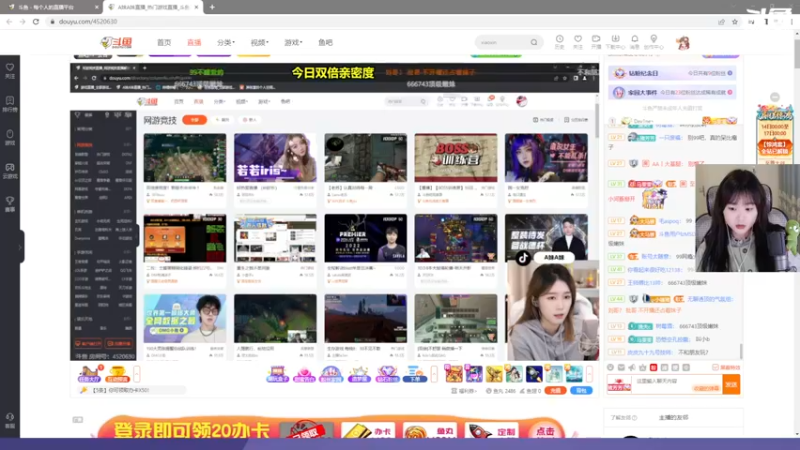Expand the 分类 category dropdown
This screenshot has width=800, height=450.
click(226, 42)
